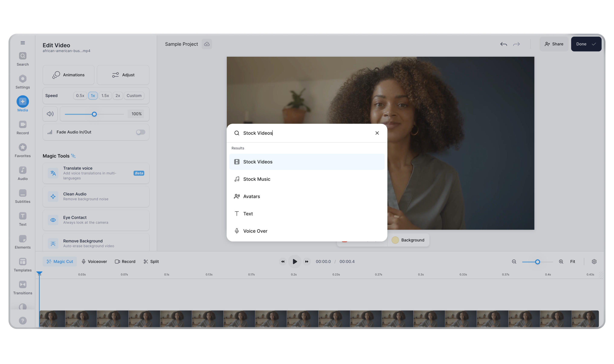Split the clip with Split tool

pyautogui.click(x=151, y=262)
